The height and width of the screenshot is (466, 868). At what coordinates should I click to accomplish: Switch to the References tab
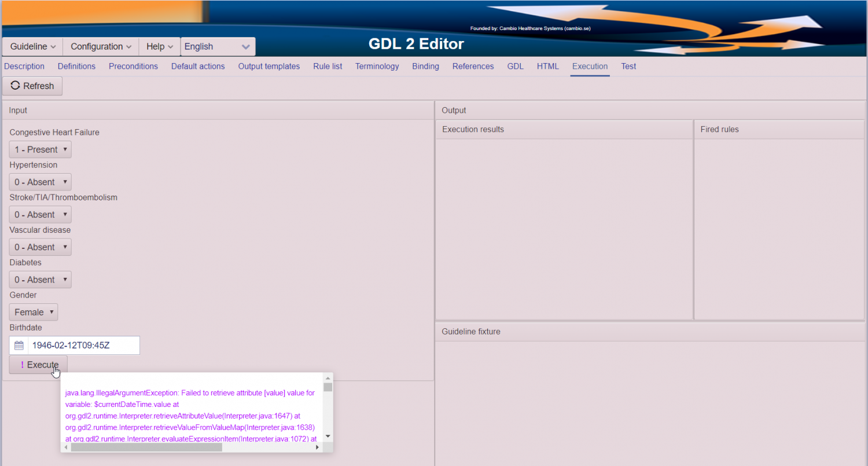(x=473, y=66)
